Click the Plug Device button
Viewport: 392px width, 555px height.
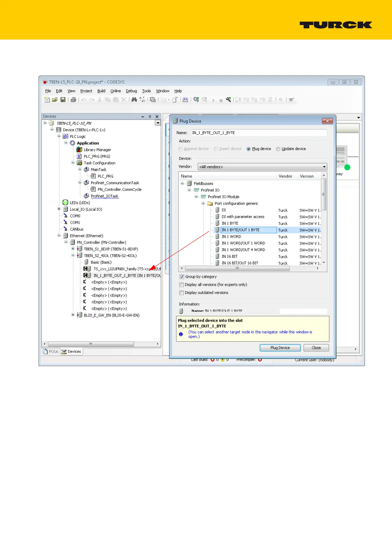[x=280, y=348]
